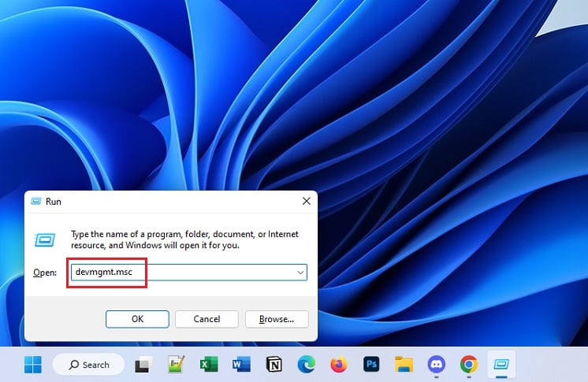Launch Google Chrome from the taskbar
Screen dimensions: 588x382
(469, 365)
